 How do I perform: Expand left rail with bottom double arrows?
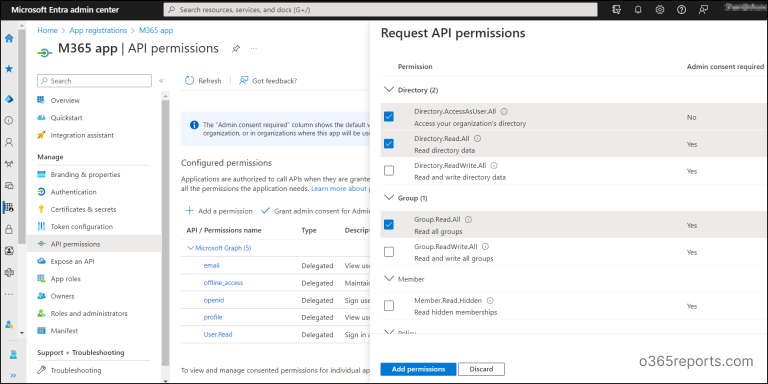[13, 376]
